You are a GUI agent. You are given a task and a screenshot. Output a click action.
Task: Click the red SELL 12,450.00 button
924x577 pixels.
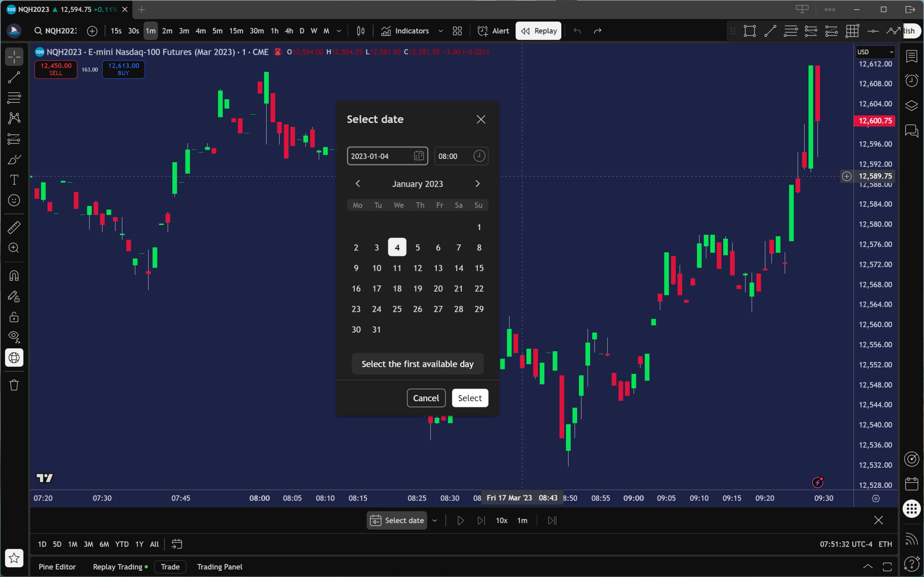click(56, 69)
